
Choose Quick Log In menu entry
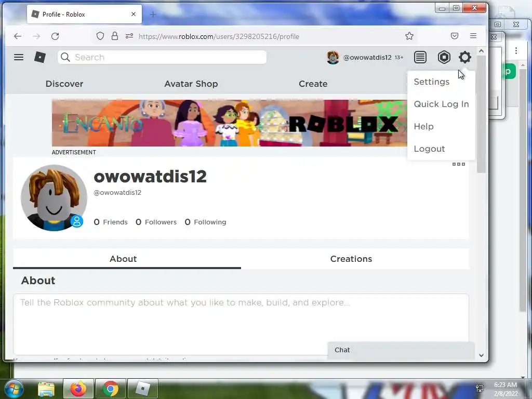(441, 104)
